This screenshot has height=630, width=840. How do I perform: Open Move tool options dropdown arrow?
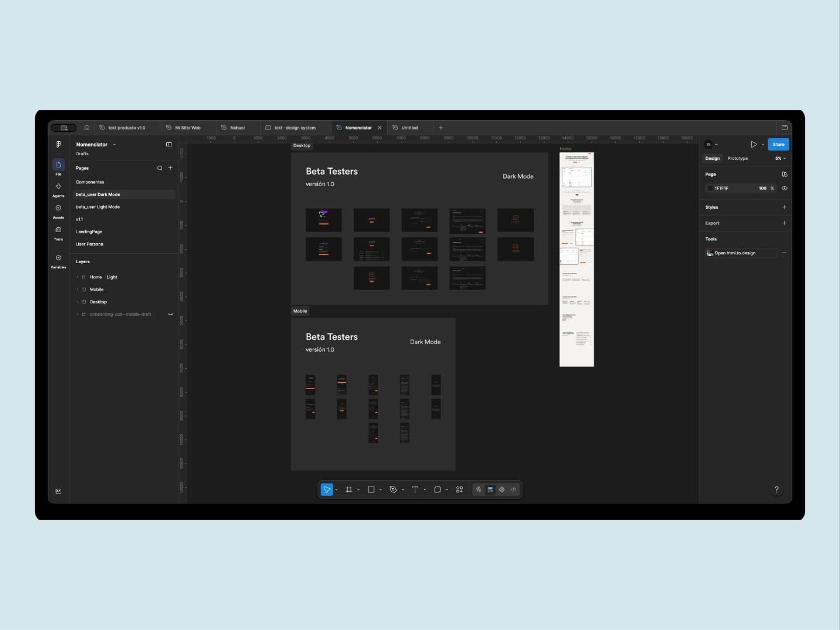coord(337,490)
